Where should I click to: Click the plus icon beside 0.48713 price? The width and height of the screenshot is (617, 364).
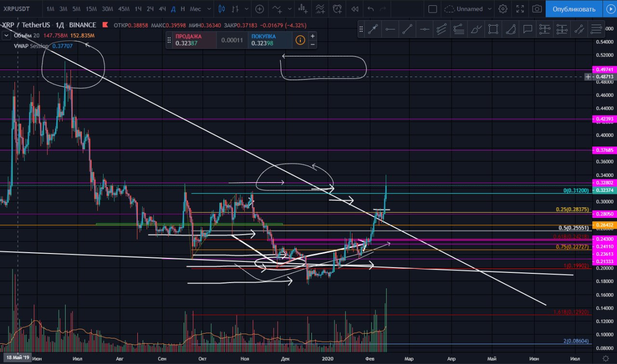coord(588,77)
